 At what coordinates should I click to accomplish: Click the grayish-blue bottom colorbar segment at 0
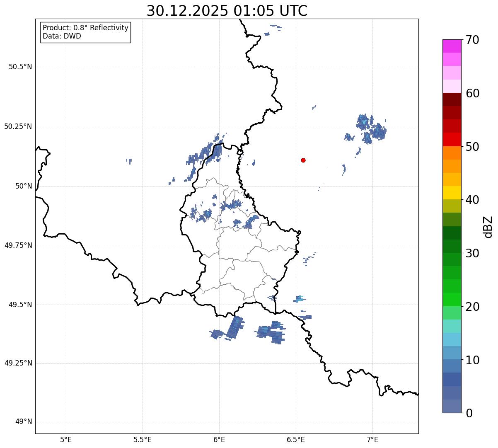(452, 406)
